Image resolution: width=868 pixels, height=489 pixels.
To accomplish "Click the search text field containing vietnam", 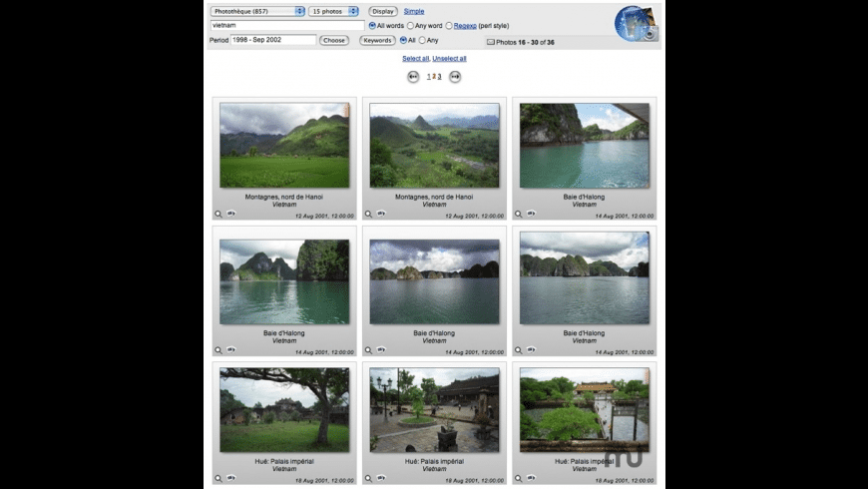I will [287, 26].
